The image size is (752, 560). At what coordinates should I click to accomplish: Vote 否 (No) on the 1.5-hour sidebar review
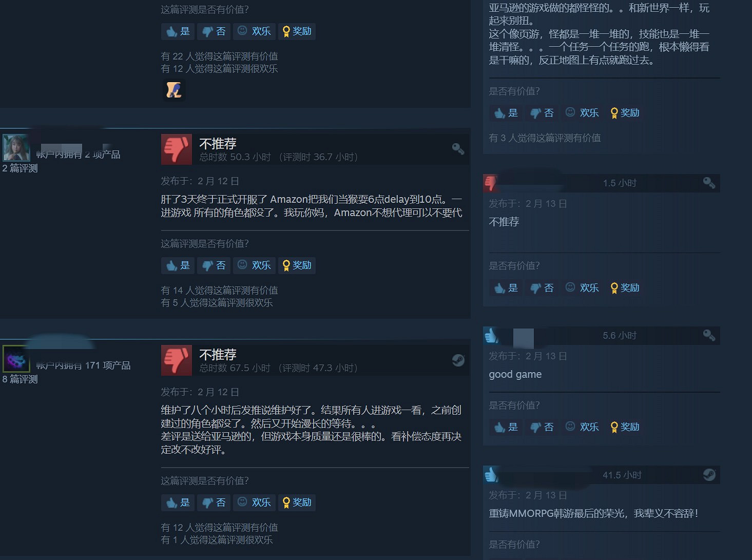542,288
